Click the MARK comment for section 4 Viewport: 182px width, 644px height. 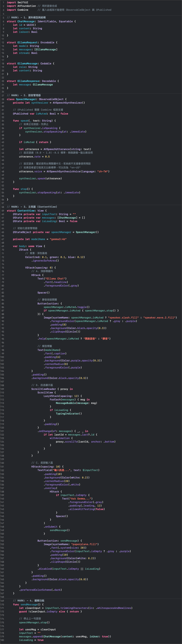(29, 600)
